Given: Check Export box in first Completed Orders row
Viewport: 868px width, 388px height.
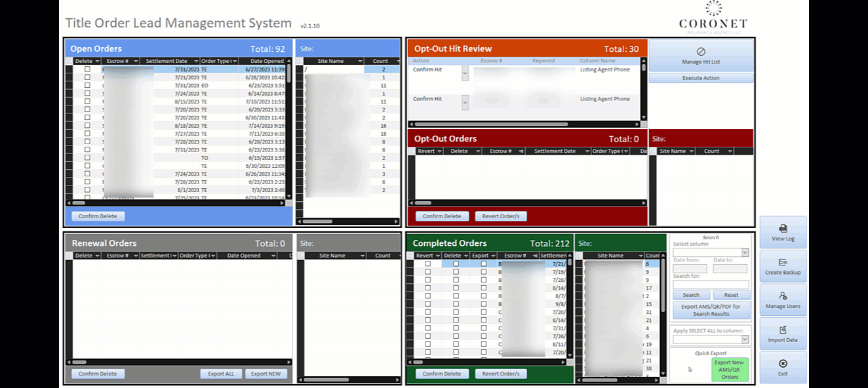Looking at the screenshot, I should pyautogui.click(x=484, y=263).
